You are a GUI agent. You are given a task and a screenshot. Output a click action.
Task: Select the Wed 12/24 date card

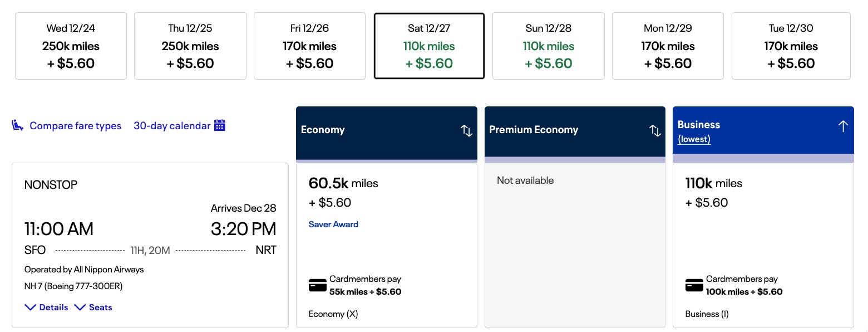click(x=71, y=46)
